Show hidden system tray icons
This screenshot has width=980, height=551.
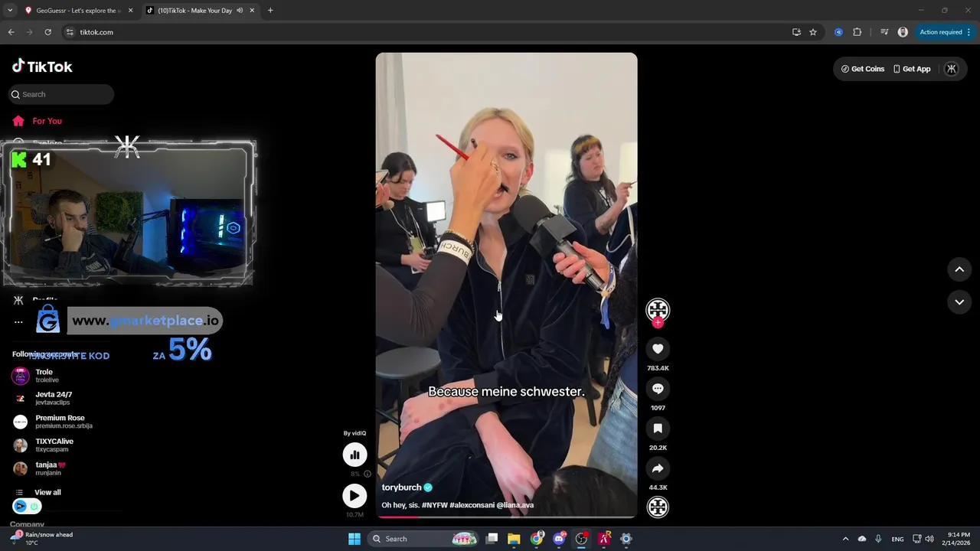point(845,539)
